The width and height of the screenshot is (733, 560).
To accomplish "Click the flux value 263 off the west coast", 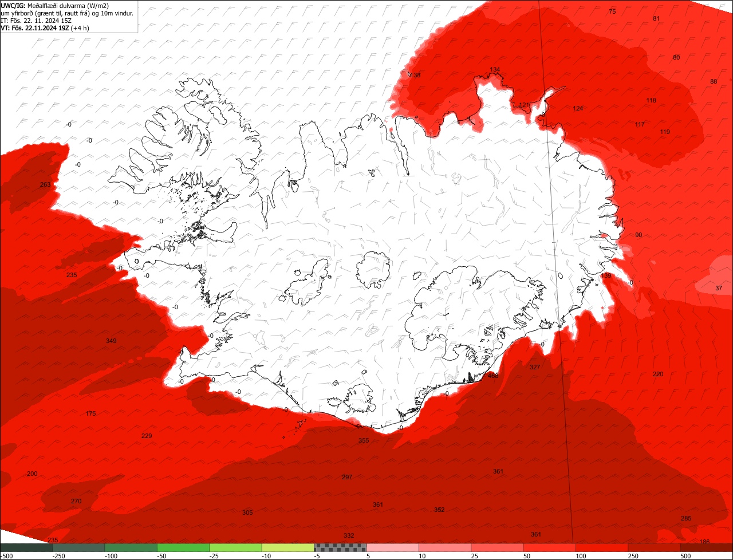I will pos(45,184).
